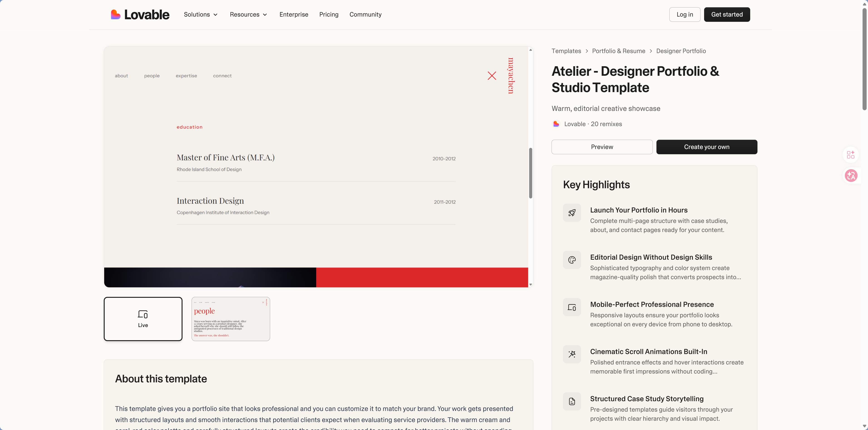Click the document icon beside Structured Case Study

[572, 401]
